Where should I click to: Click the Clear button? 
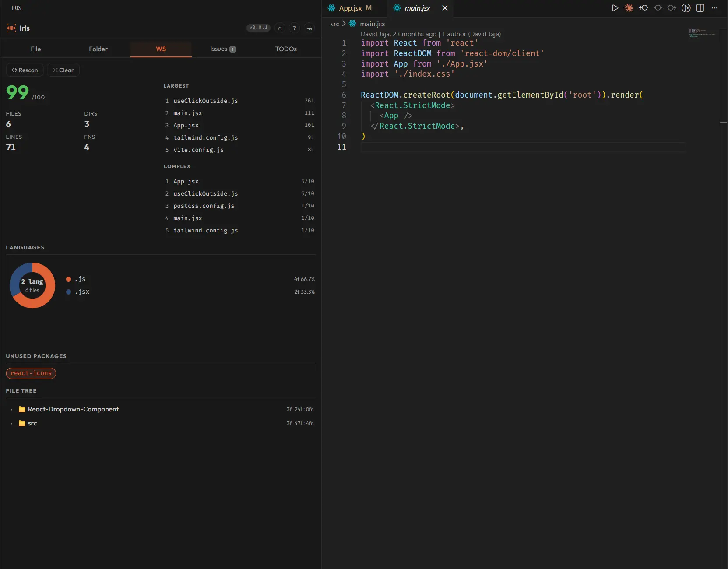[63, 70]
